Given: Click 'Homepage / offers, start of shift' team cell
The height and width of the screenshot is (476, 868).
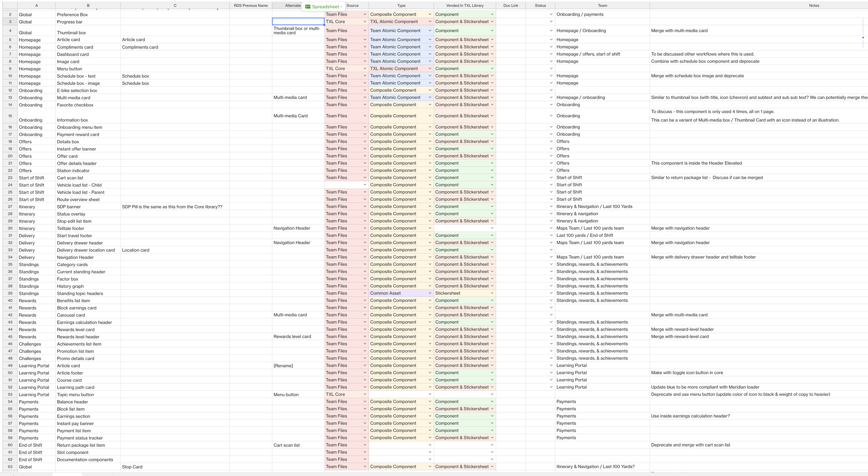Looking at the screenshot, I should 602,54.
